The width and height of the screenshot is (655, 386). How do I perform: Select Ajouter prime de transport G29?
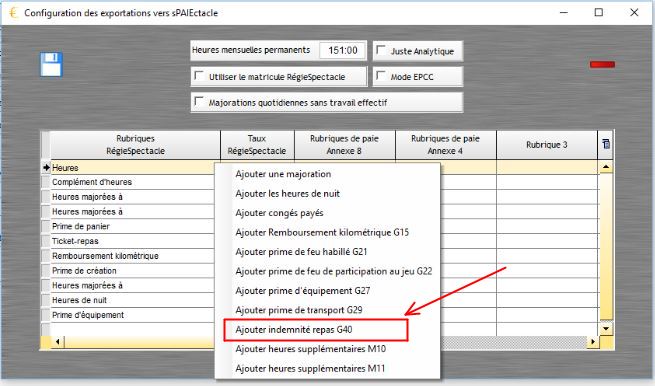click(x=328, y=310)
